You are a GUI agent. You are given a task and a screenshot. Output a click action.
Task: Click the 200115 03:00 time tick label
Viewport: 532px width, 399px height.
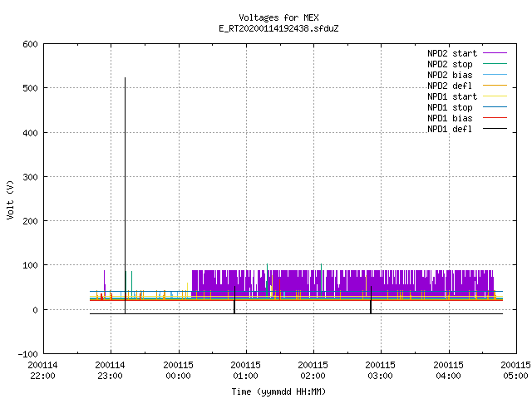pos(381,371)
